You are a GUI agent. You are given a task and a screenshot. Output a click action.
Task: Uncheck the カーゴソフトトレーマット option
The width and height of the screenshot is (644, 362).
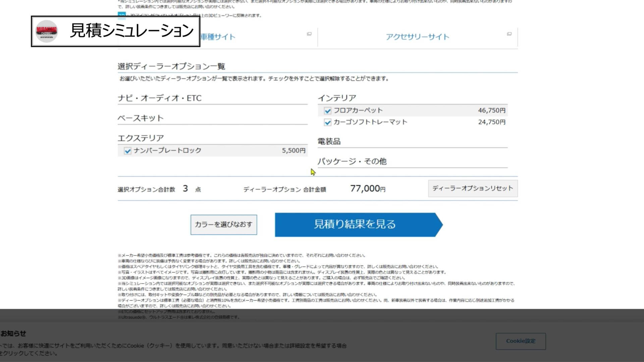tap(328, 122)
